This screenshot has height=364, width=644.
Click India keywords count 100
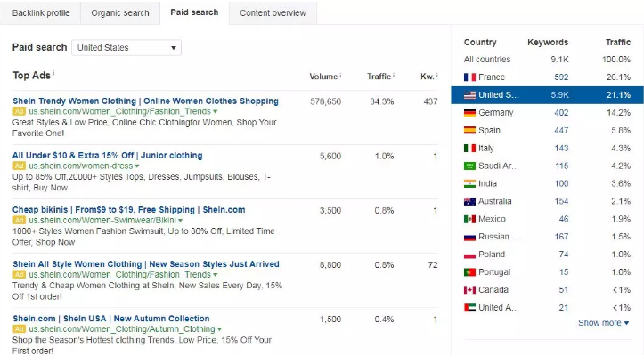(561, 183)
